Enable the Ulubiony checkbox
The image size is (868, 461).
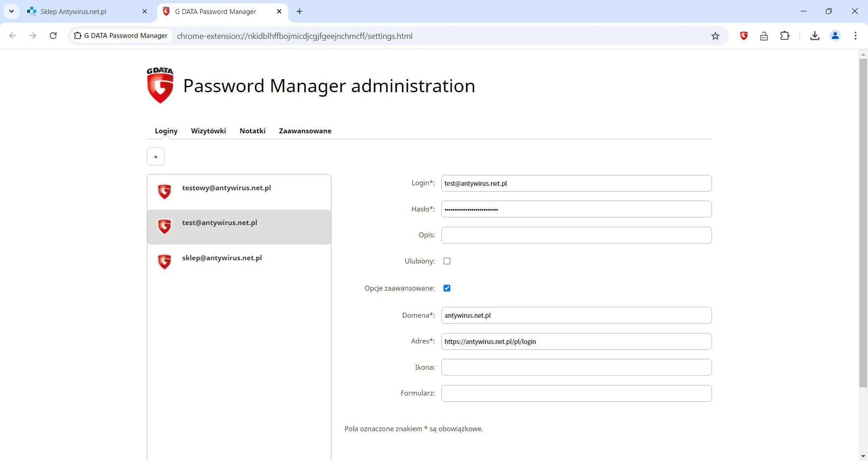pyautogui.click(x=447, y=261)
